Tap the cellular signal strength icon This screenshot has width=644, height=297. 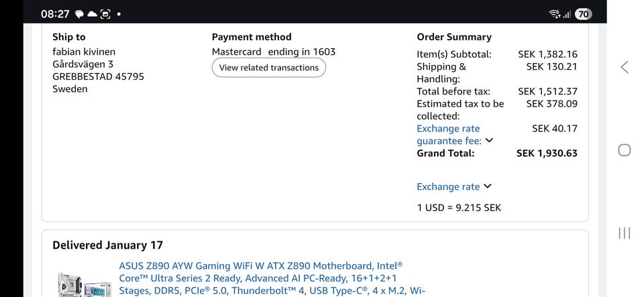567,14
